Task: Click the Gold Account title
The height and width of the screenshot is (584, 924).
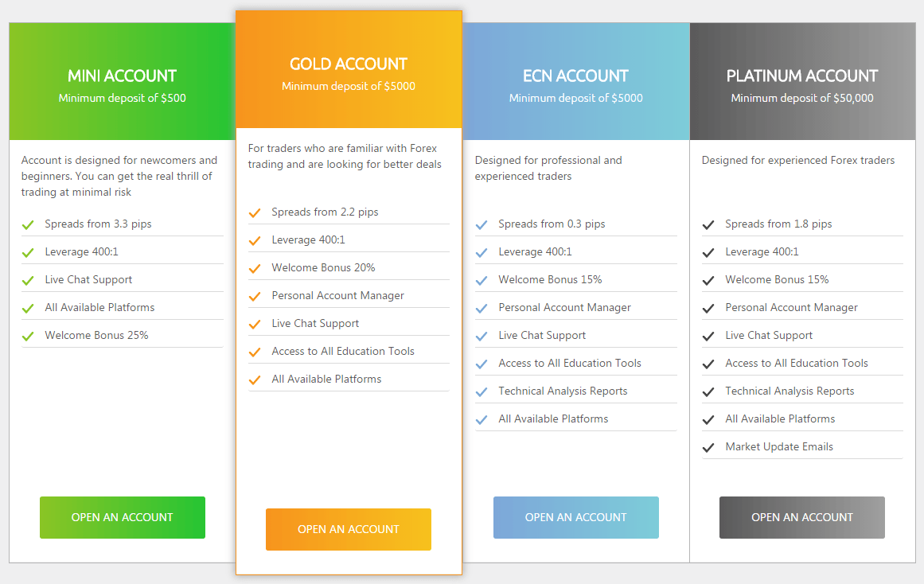Action: 348,64
